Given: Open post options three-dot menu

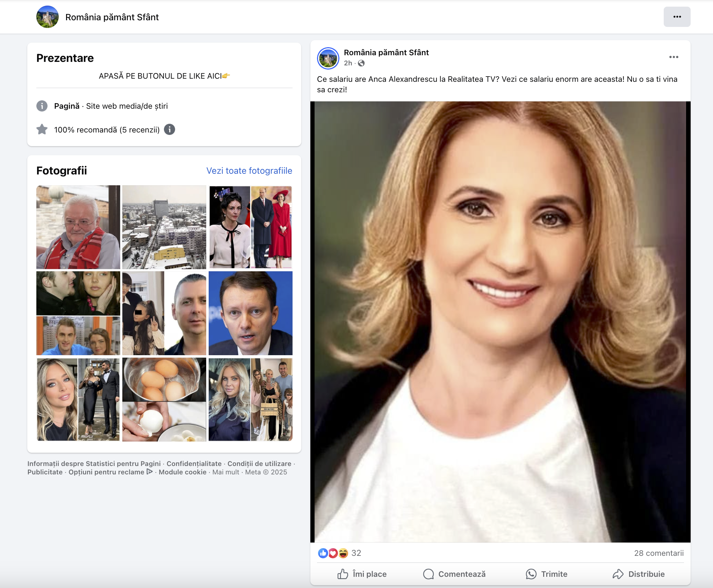Looking at the screenshot, I should 674,57.
